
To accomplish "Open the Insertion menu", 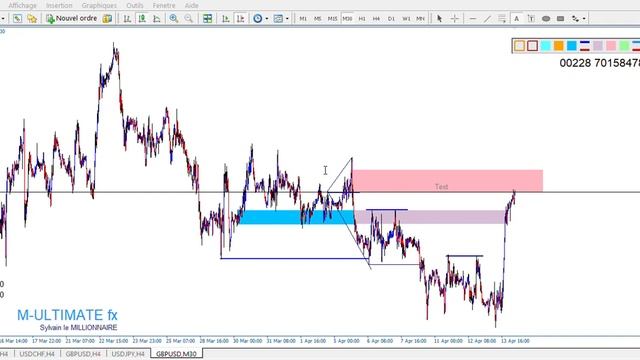I will click(x=59, y=5).
